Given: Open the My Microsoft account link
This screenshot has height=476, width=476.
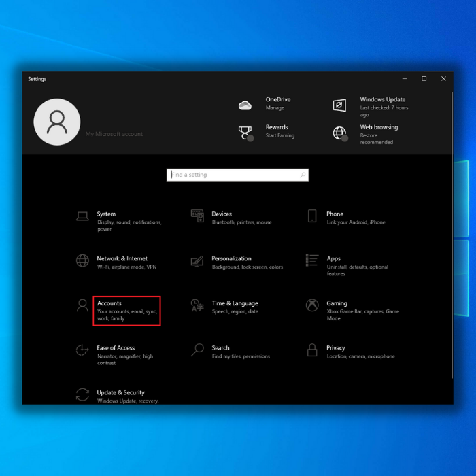Looking at the screenshot, I should coord(114,134).
